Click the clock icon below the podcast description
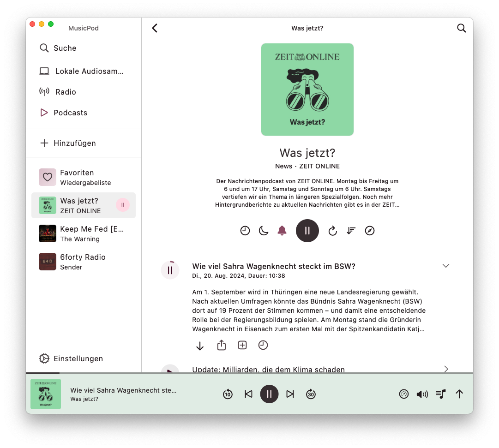Screen dimensions: 499x448 click(245, 231)
